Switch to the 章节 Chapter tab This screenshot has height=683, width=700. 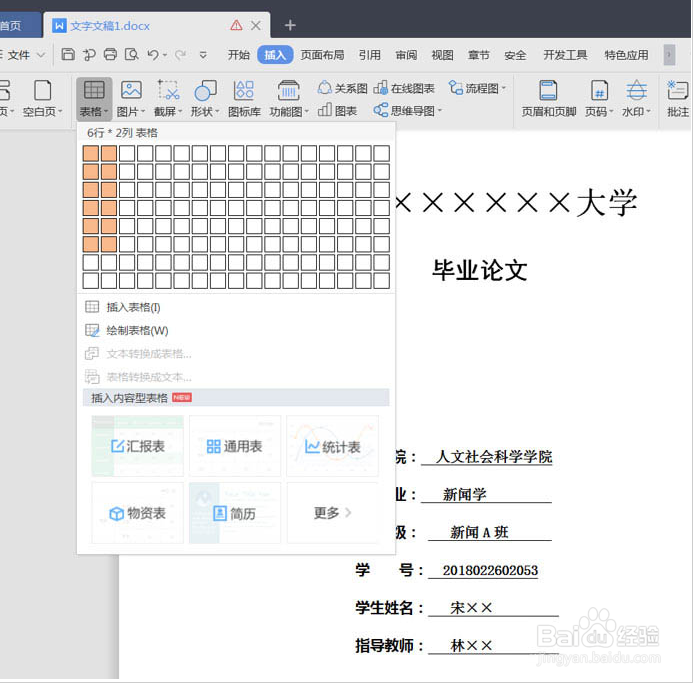[x=479, y=55]
